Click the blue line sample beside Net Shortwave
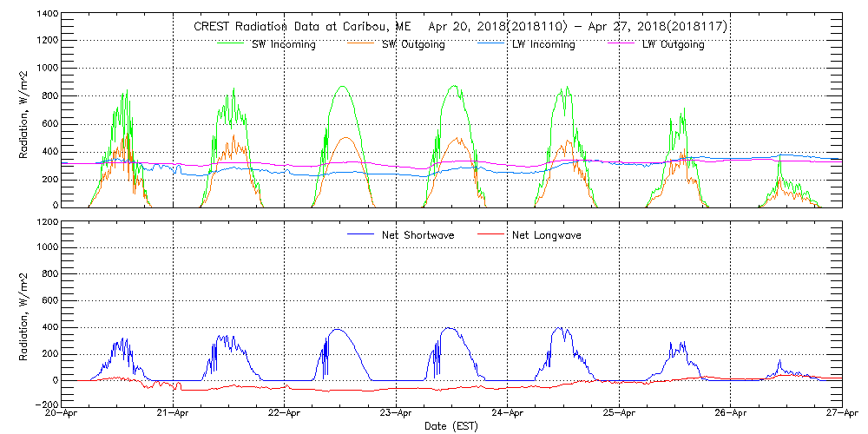This screenshot has width=868, height=434. click(358, 235)
